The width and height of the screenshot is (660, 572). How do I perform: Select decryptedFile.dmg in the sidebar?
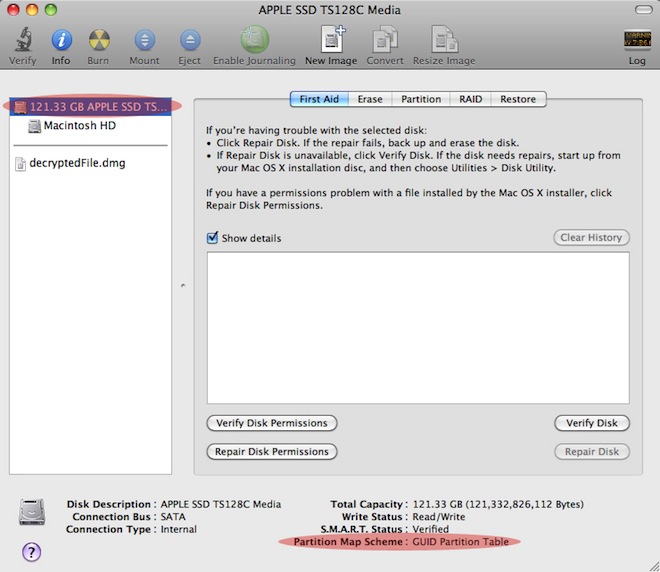click(90, 163)
